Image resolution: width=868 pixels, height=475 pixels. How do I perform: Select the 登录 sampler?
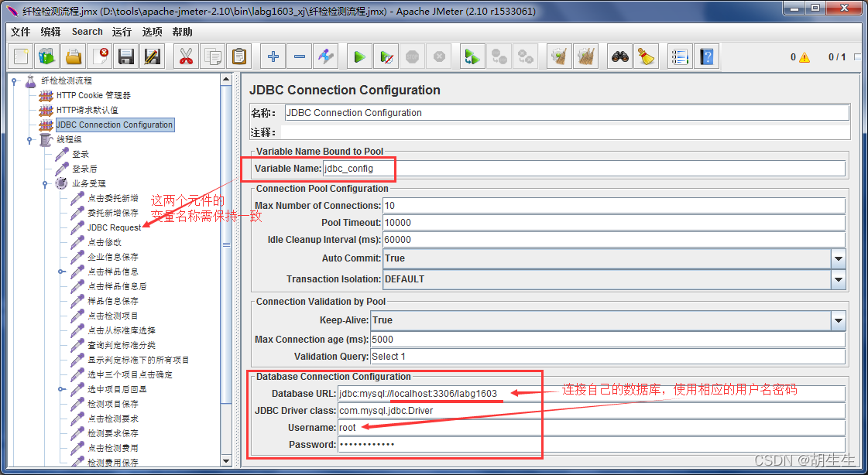click(x=81, y=154)
